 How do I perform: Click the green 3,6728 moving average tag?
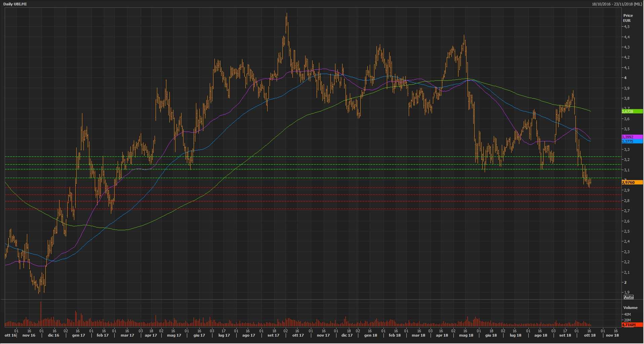pos(632,111)
